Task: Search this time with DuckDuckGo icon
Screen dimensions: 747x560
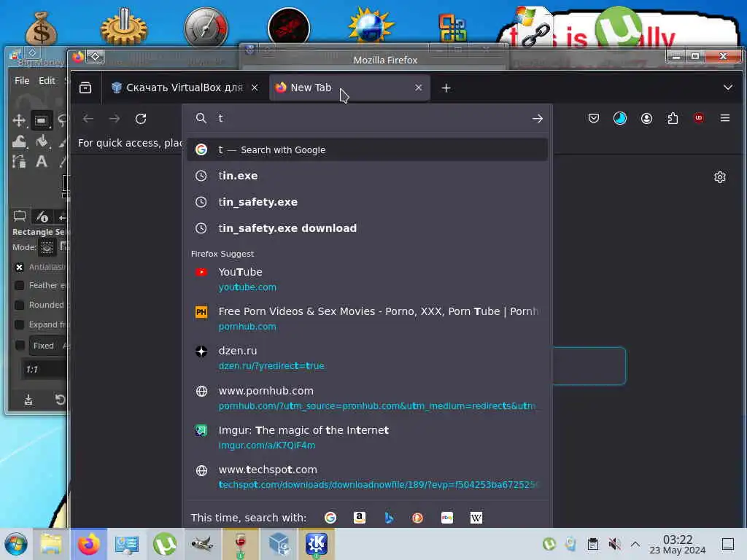Action: 418,518
